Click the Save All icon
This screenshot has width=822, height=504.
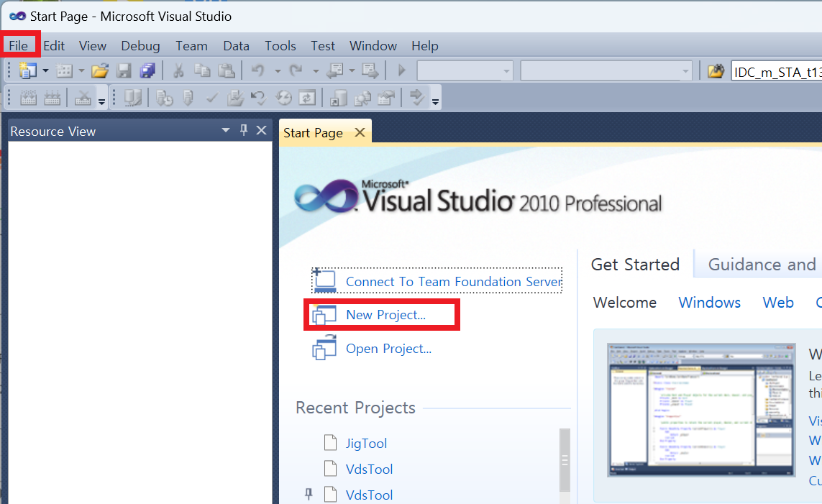tap(147, 70)
